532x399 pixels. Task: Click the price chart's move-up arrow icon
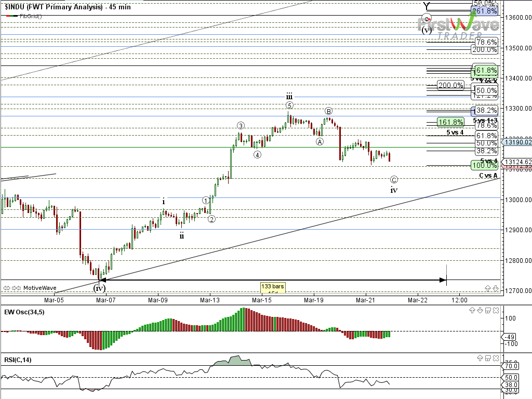pyautogui.click(x=488, y=287)
